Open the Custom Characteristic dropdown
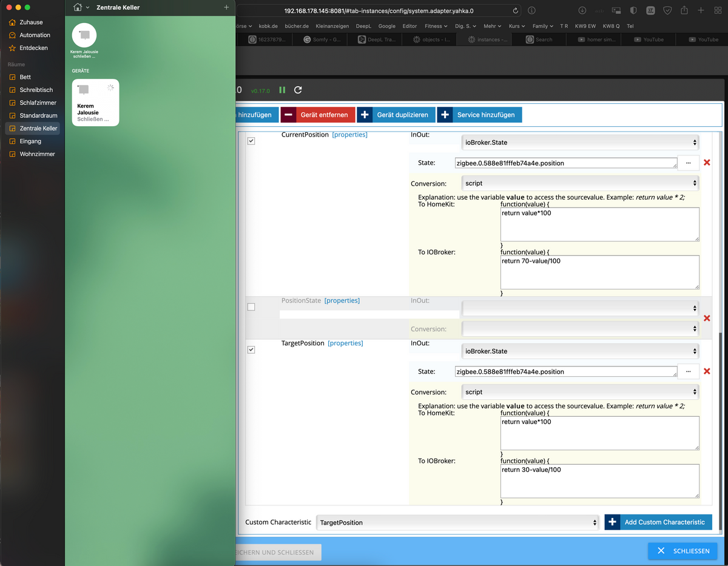Viewport: 728px width, 566px height. coord(458,522)
